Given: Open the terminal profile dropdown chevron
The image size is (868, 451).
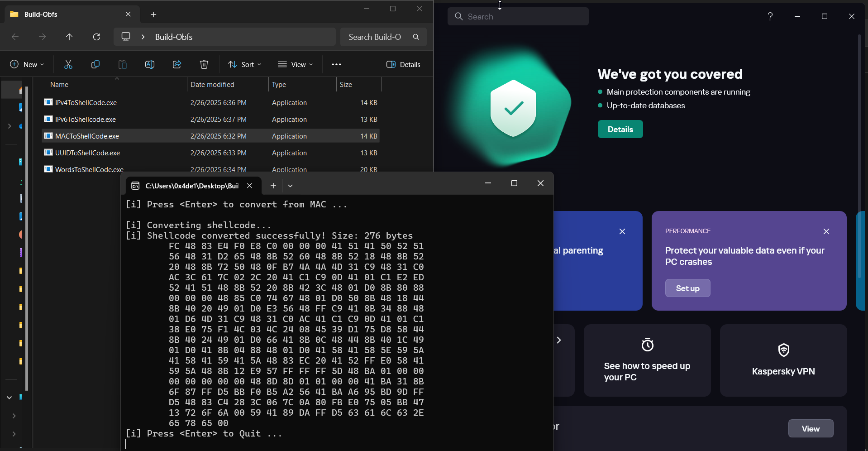Looking at the screenshot, I should point(291,186).
